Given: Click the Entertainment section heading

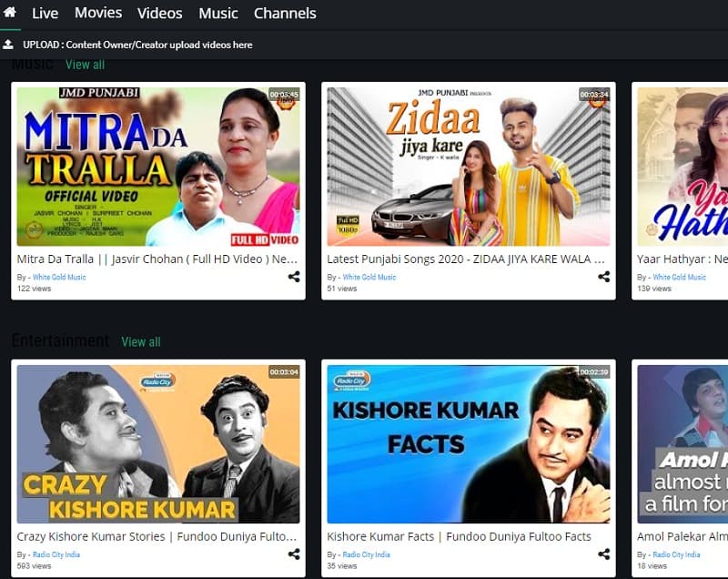Looking at the screenshot, I should coord(60,340).
